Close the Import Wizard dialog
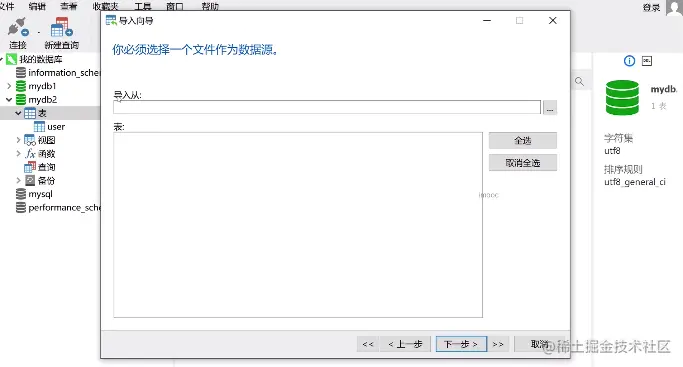This screenshot has height=367, width=683. [553, 20]
